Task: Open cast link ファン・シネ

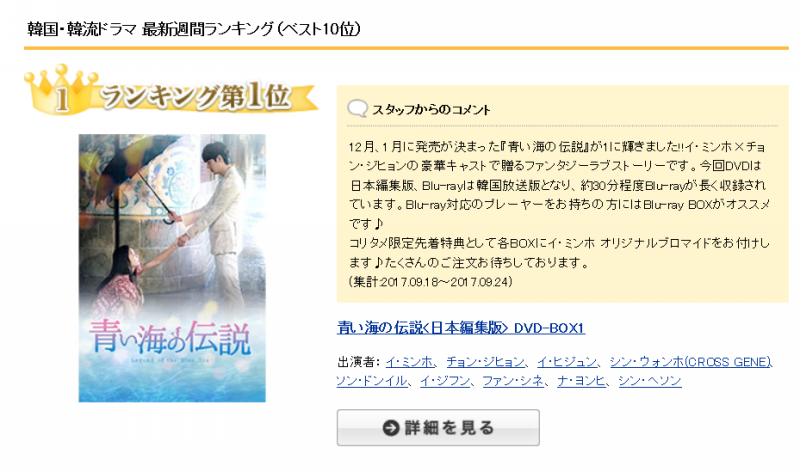Action: point(513,381)
